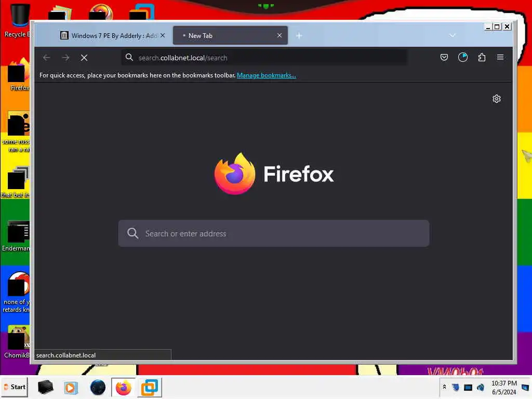Click the shield icon in system tray

point(456,387)
